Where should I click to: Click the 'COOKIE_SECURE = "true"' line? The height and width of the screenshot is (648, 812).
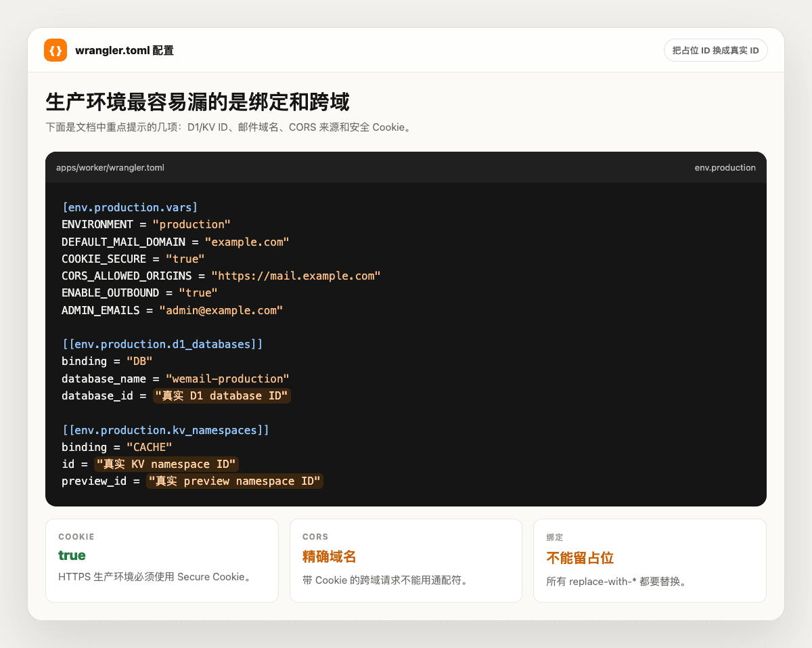click(x=133, y=259)
